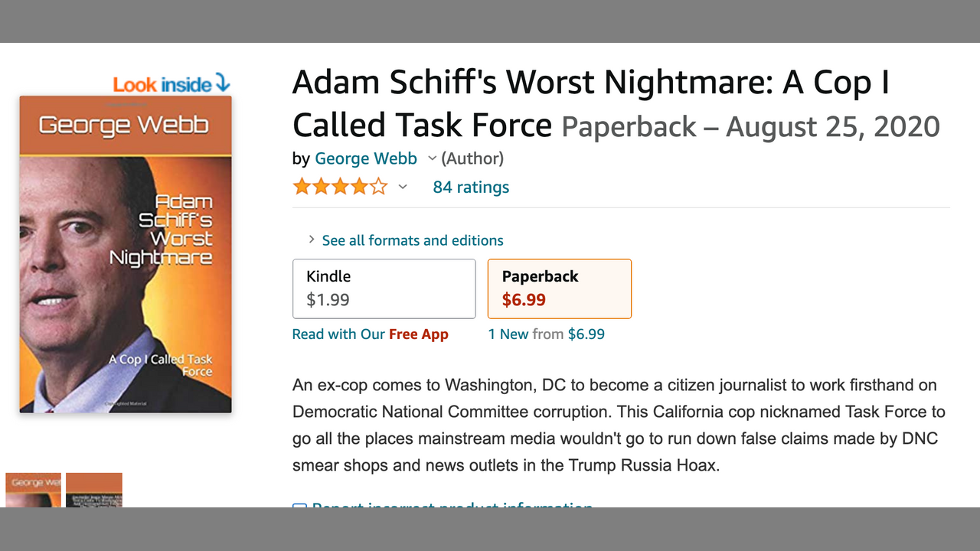Click the first gold rating star
Screen dimensions: 980x551
[x=302, y=187]
